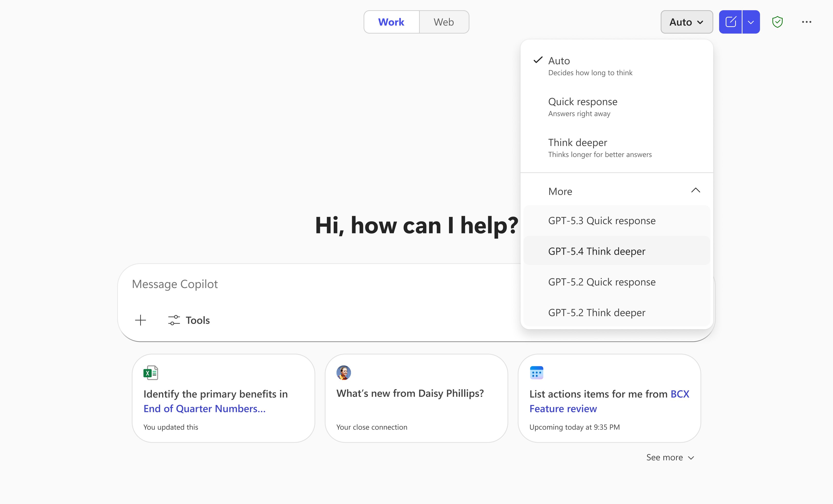Click the Message Copilot input field
This screenshot has height=504, width=833.
pos(304,284)
